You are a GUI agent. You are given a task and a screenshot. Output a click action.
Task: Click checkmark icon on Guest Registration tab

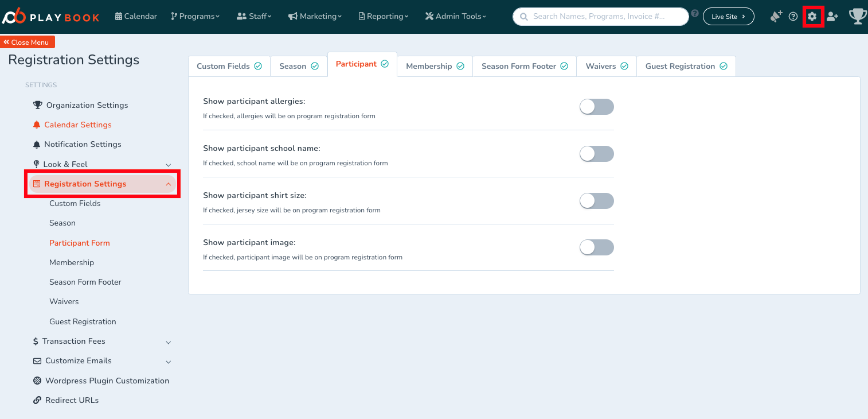pyautogui.click(x=724, y=66)
